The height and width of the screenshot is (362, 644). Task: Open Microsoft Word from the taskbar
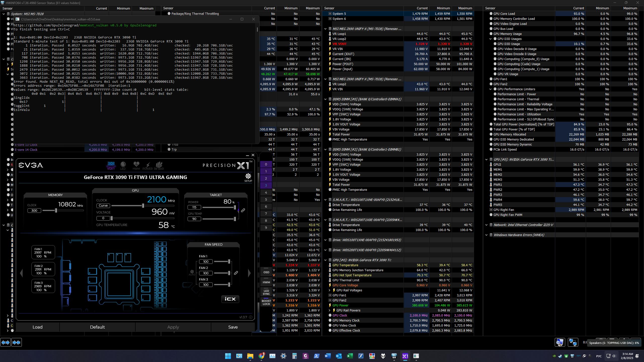(328, 356)
